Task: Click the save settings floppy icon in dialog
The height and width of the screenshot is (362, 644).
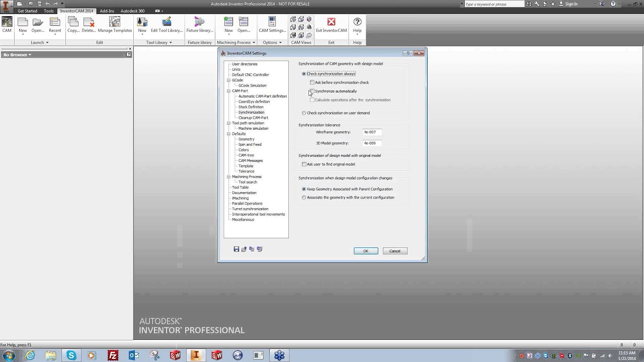Action: [x=236, y=249]
